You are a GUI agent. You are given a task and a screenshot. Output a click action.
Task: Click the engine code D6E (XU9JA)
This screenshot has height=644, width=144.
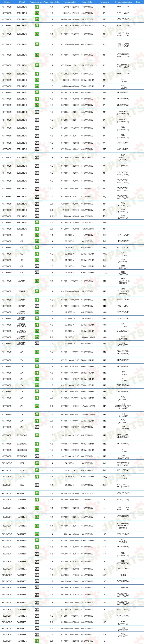pos(123,392)
